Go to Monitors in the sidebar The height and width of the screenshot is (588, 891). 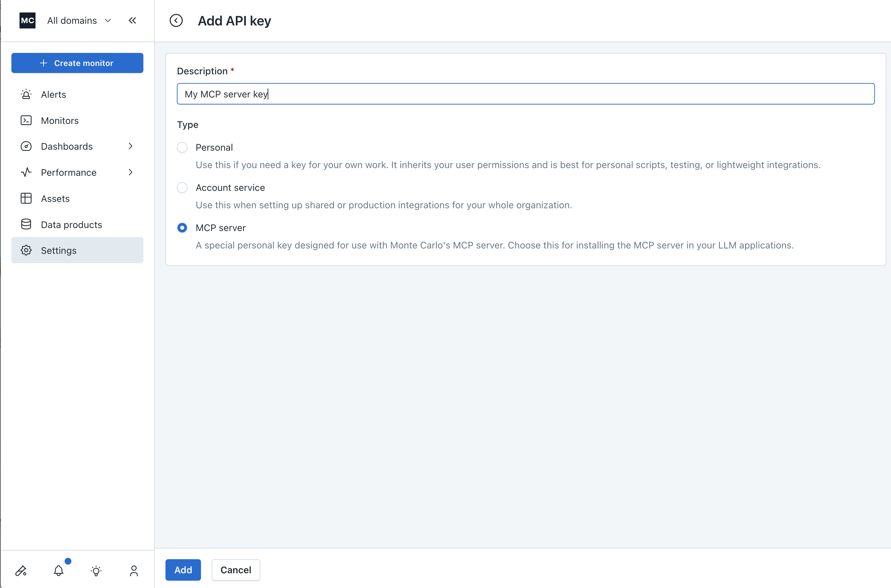tap(60, 120)
